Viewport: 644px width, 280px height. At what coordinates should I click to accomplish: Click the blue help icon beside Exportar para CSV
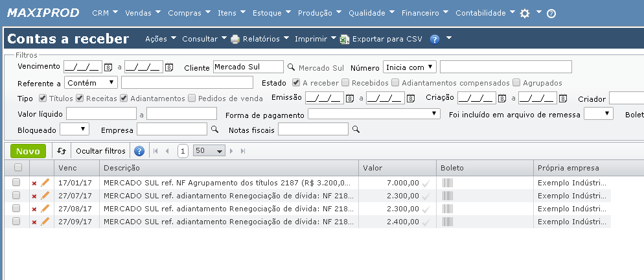(435, 39)
